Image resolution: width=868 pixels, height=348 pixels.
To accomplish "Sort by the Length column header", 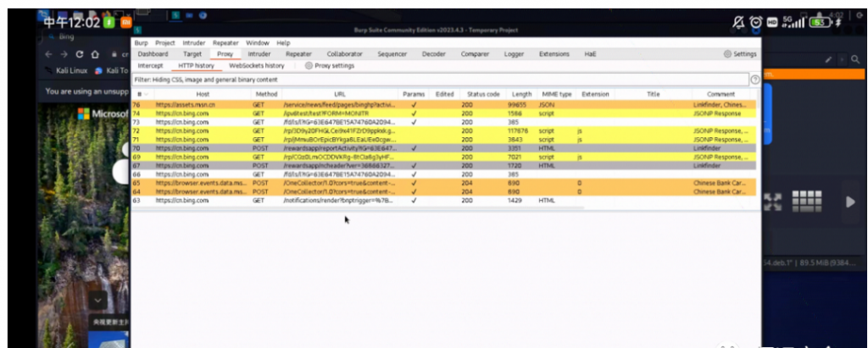I will pos(521,94).
